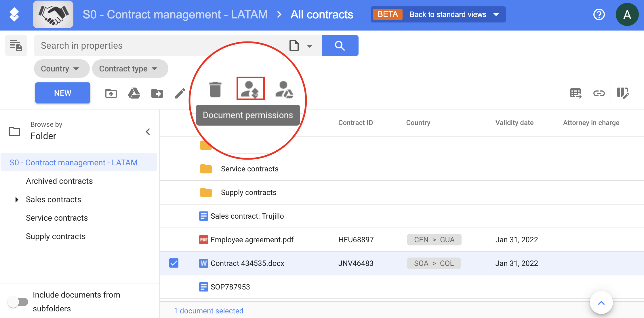Click S0 - Contract management - LATAM breadcrumb
The image size is (644, 318).
[x=175, y=14]
